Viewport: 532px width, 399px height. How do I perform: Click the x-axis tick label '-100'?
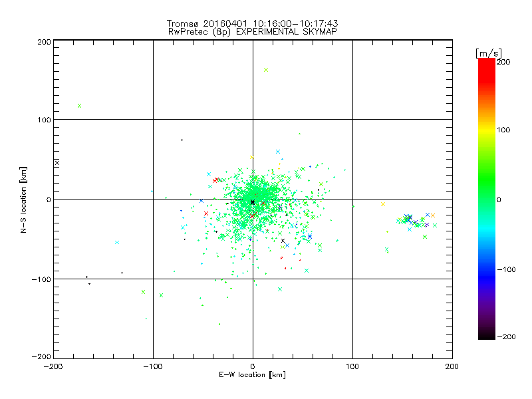153,366
